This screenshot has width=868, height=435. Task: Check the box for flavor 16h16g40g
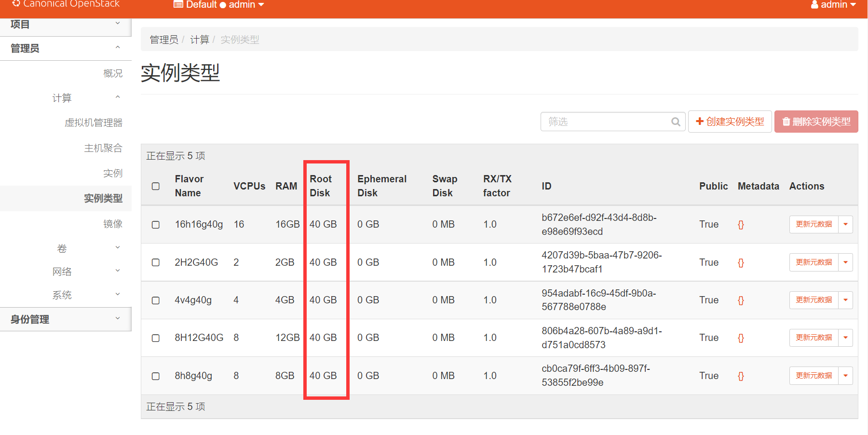pyautogui.click(x=156, y=225)
